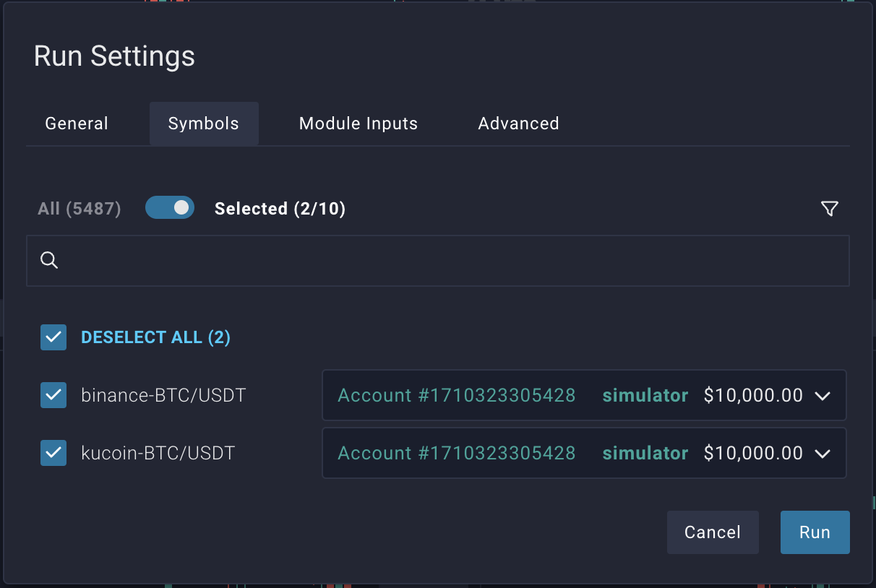The image size is (876, 588).
Task: Click the filter funnel icon
Action: tap(830, 209)
